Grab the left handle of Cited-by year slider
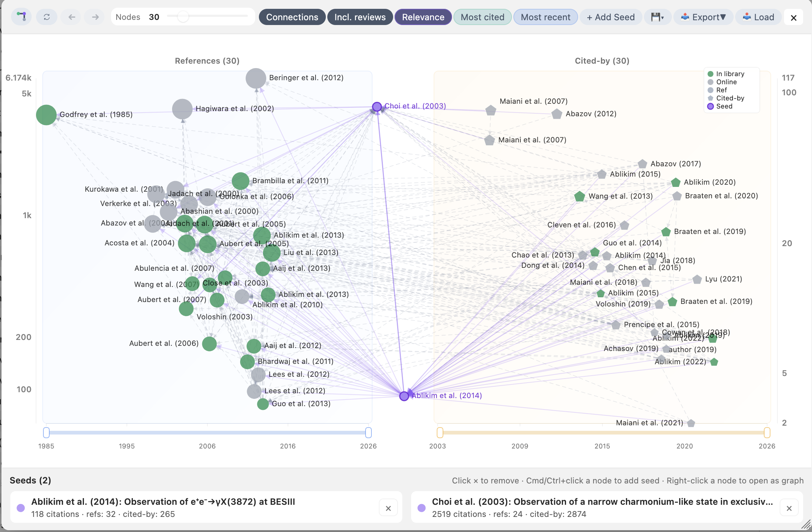 [440, 432]
